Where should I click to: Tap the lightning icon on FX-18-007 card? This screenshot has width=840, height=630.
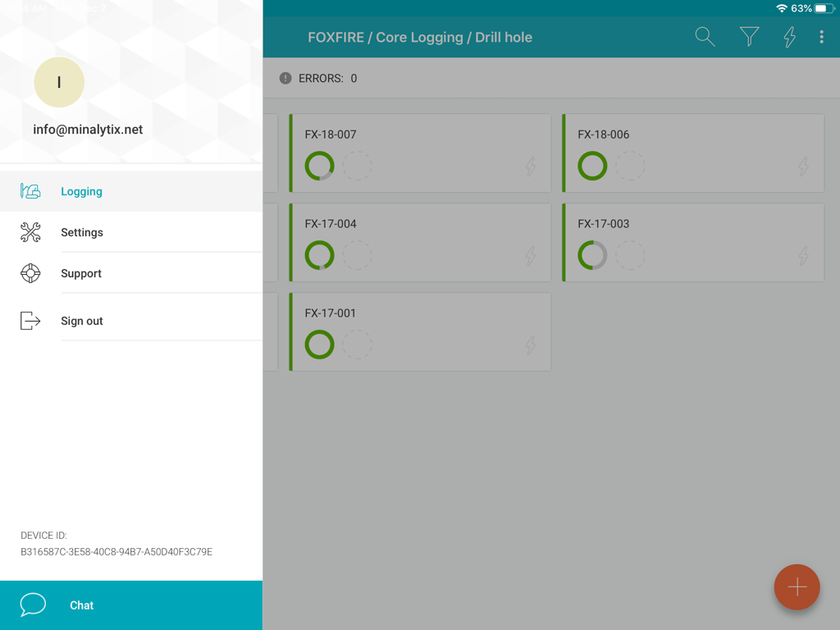click(x=532, y=166)
